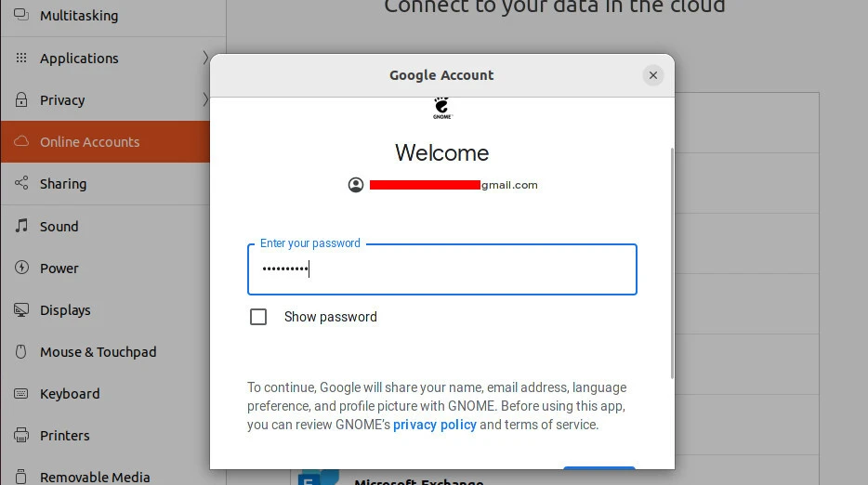Viewport: 868px width, 485px height.
Task: Enable the Show password checkbox
Action: pyautogui.click(x=258, y=317)
